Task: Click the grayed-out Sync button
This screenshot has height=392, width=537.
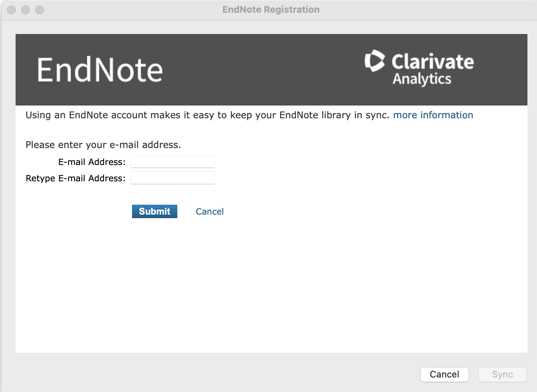Action: coord(502,374)
